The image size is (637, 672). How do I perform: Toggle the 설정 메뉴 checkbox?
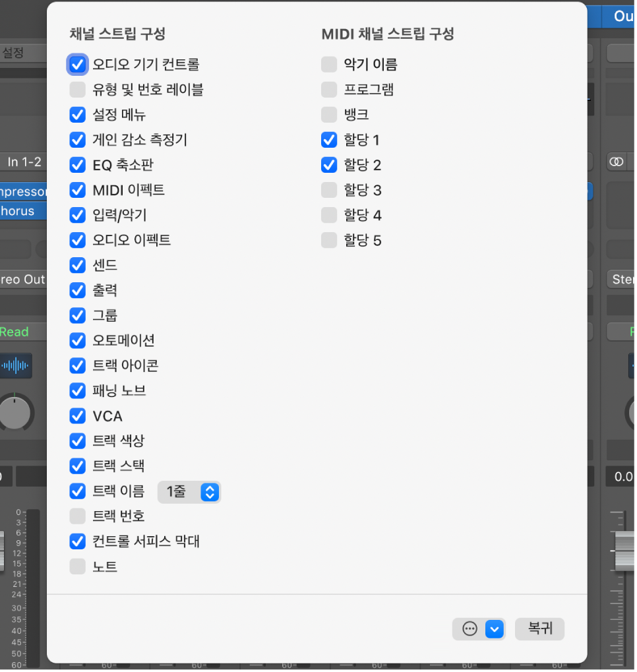click(78, 115)
